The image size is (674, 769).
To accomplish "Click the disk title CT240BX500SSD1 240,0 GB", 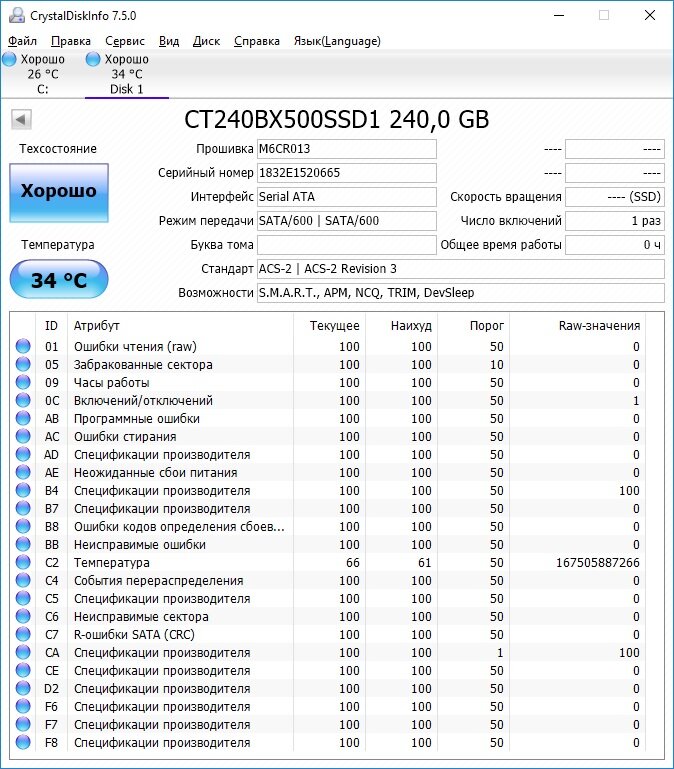I will (x=337, y=119).
